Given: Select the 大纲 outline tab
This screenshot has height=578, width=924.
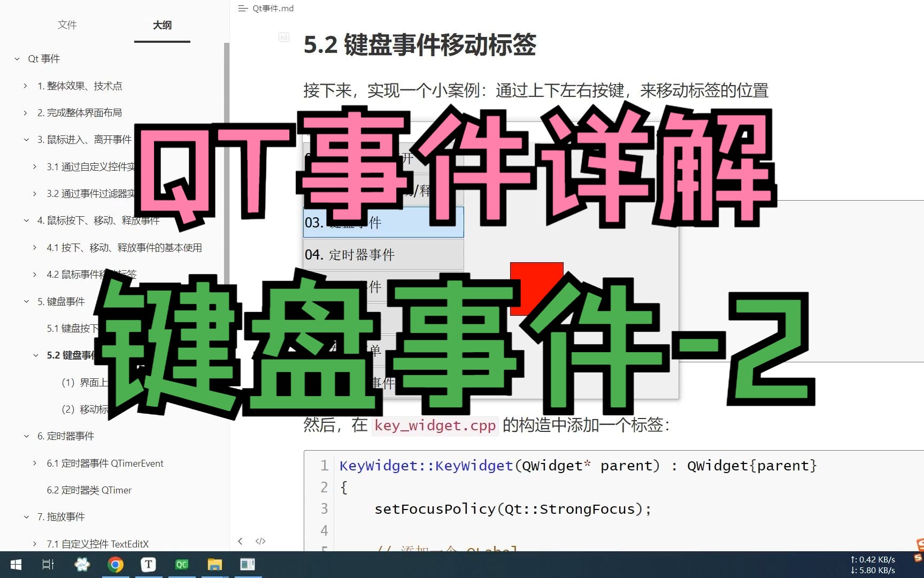Looking at the screenshot, I should pyautogui.click(x=162, y=25).
